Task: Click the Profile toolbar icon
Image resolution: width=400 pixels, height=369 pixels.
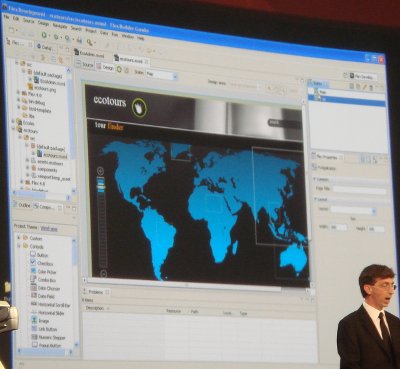Action: pos(68,39)
